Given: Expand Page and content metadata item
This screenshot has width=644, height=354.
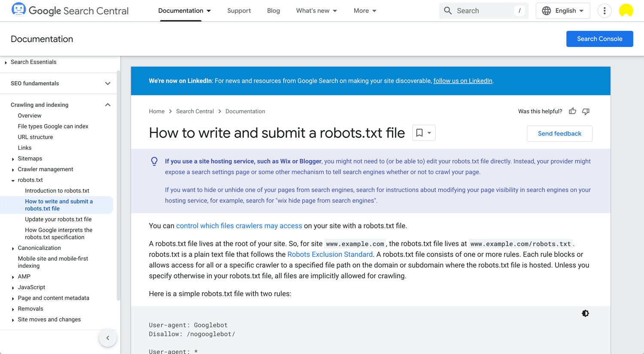Looking at the screenshot, I should click(13, 298).
